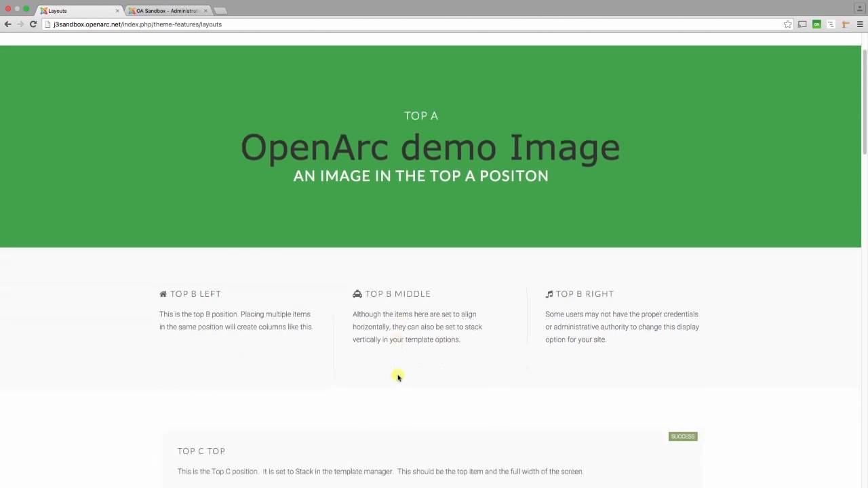
Task: Click the TOP B MIDDLE heading
Action: coord(398,294)
